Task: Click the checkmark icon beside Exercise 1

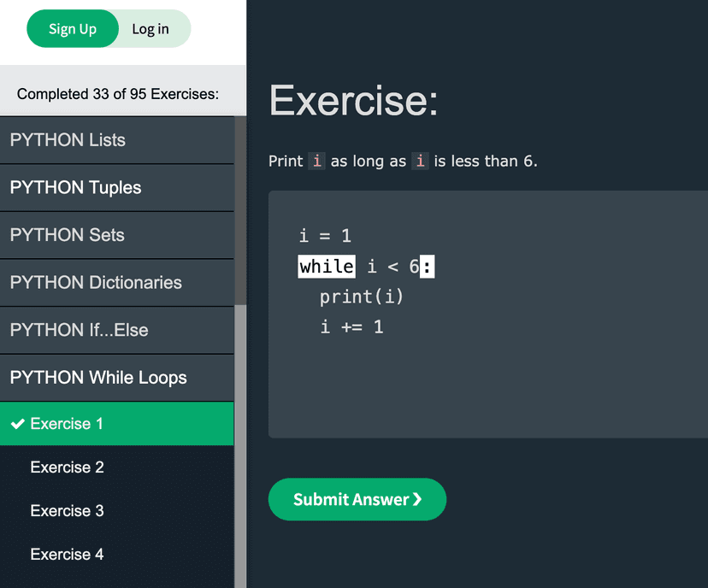Action: click(17, 424)
